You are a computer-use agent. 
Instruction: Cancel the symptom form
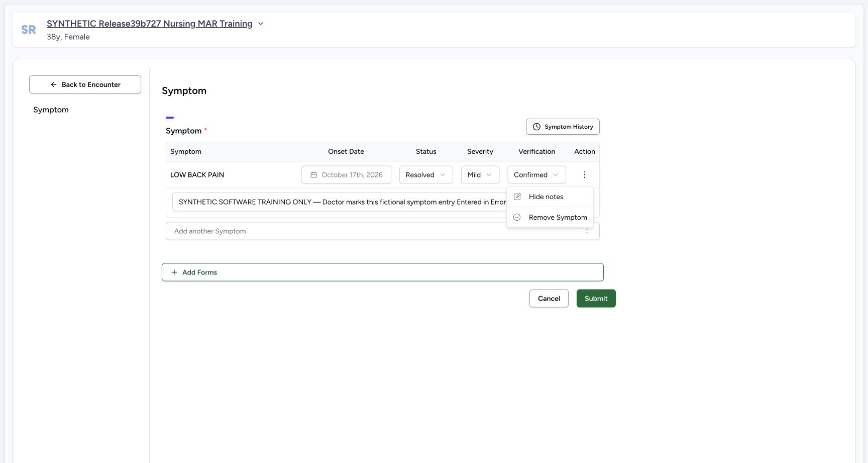coord(549,299)
